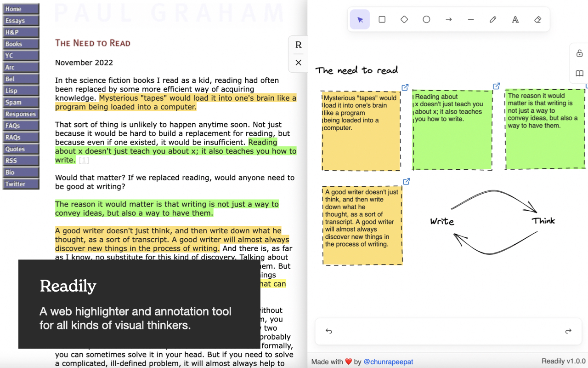Image resolution: width=588 pixels, height=368 pixels.
Task: Activate the eraser tool
Action: pyautogui.click(x=537, y=19)
